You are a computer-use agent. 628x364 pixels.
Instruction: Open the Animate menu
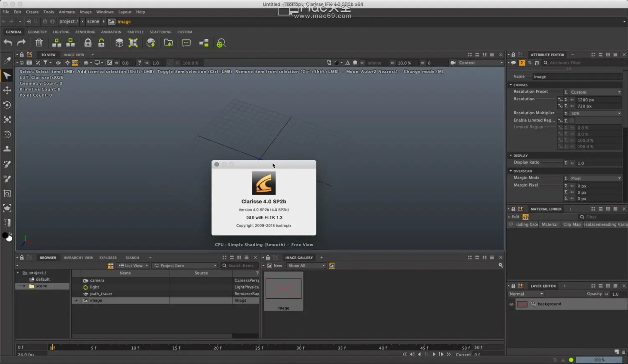click(x=67, y=12)
